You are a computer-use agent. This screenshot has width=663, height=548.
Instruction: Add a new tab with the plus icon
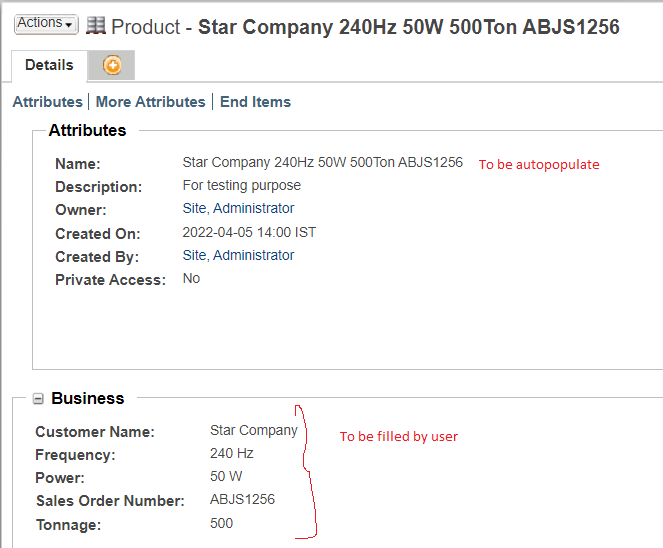click(x=112, y=66)
